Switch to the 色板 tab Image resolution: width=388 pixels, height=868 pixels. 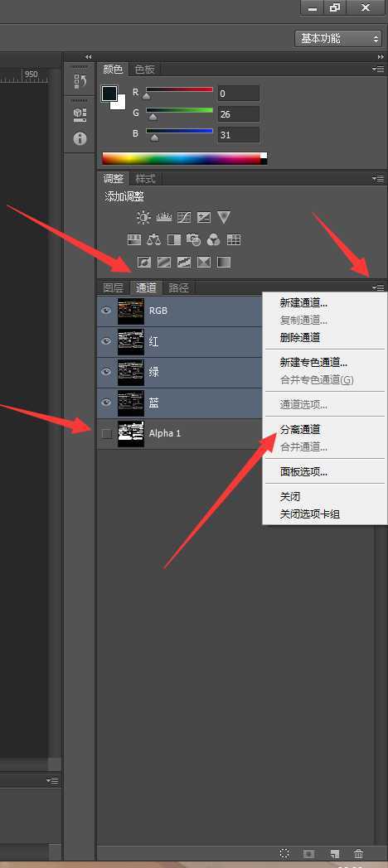(144, 70)
